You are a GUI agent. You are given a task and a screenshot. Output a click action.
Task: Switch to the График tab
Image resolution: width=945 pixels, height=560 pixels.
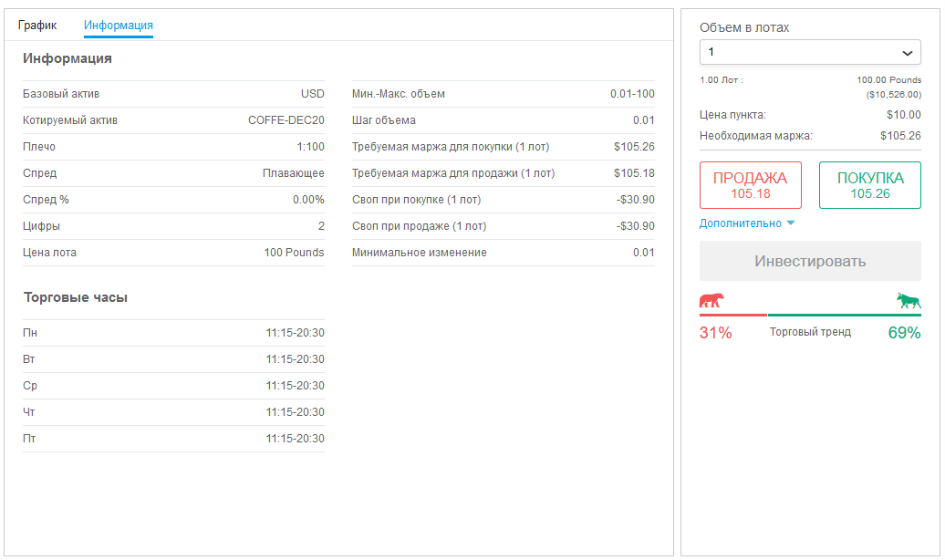pyautogui.click(x=37, y=26)
